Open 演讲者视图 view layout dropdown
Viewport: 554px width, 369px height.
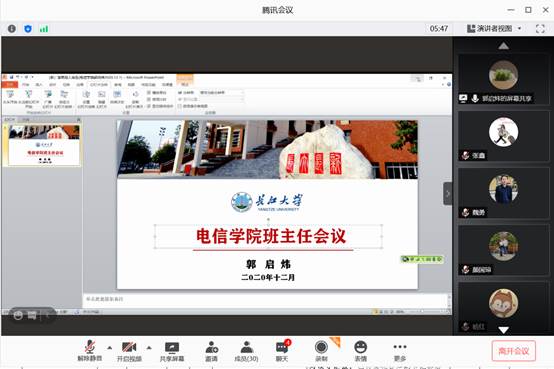[494, 29]
